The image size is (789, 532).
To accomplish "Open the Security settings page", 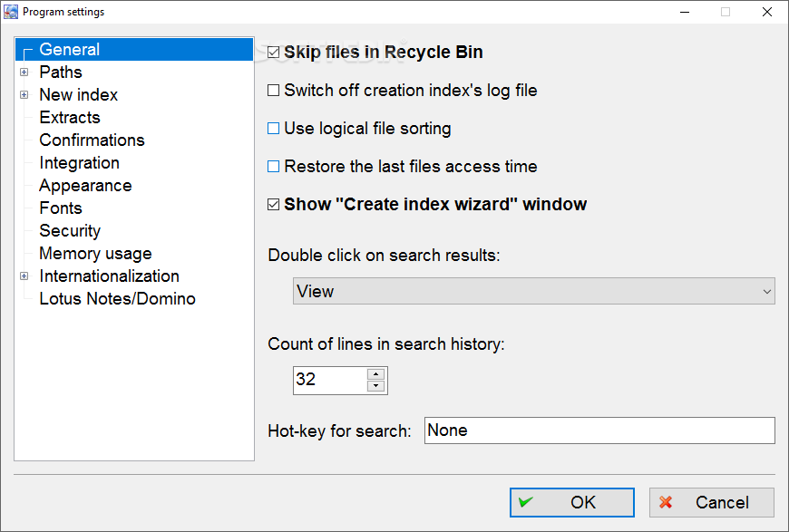I will click(70, 231).
